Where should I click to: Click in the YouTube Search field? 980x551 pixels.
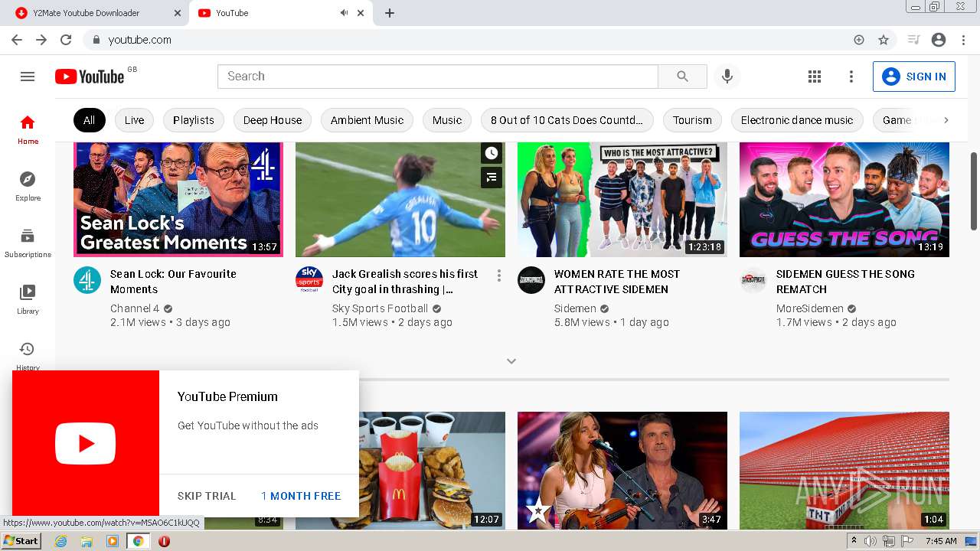(438, 77)
